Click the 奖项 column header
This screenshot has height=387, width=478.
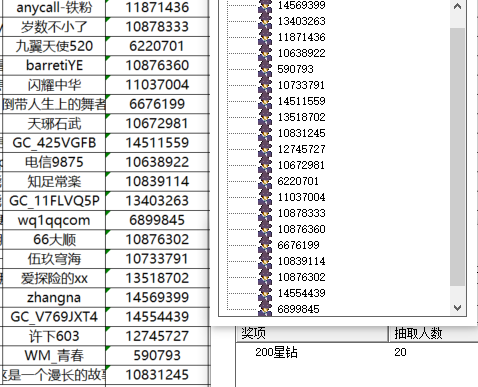pos(312,333)
